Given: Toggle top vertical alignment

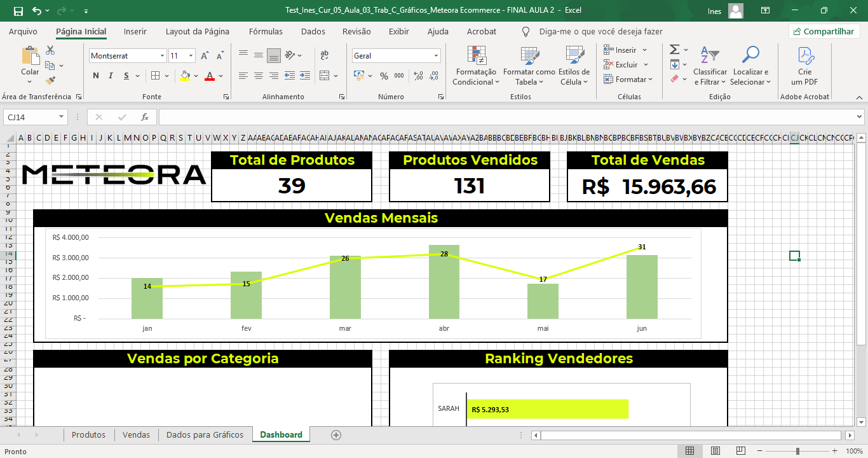Looking at the screenshot, I should [x=243, y=56].
